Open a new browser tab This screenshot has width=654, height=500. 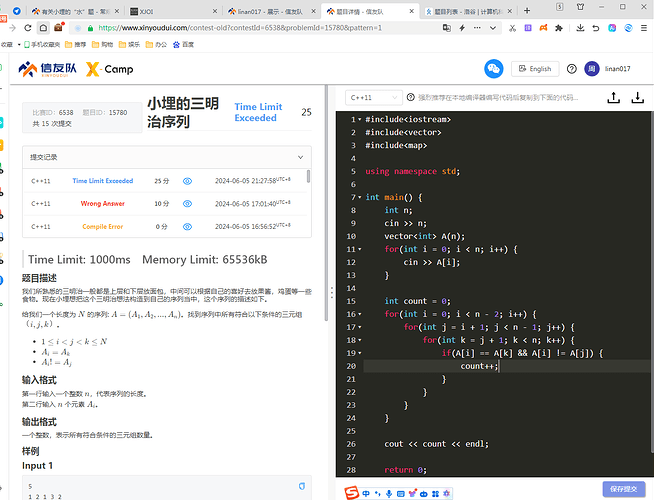527,11
